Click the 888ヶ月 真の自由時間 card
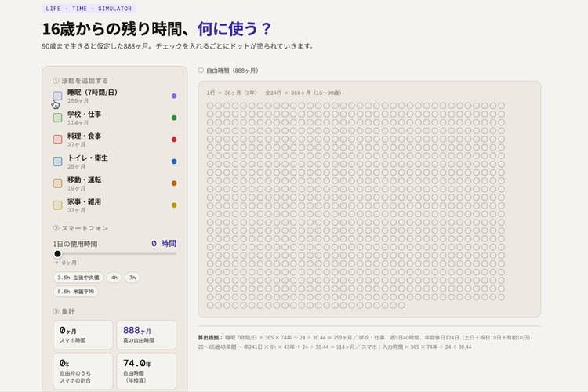Viewport: 588px width, 392px height. [147, 335]
